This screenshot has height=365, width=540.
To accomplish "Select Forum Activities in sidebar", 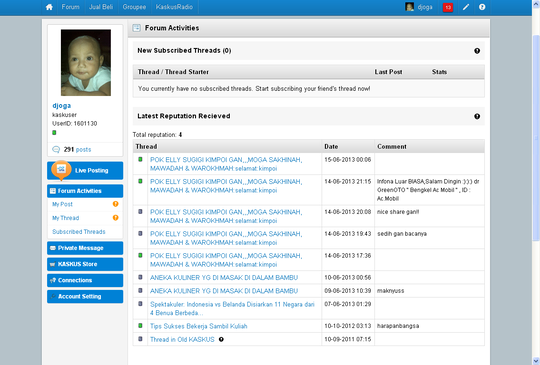I will pyautogui.click(x=85, y=191).
